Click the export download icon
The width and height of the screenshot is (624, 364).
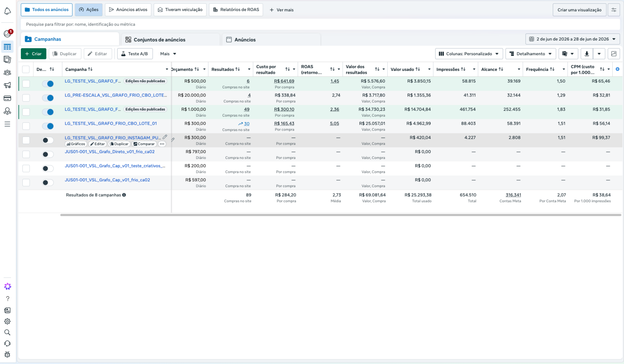587,54
